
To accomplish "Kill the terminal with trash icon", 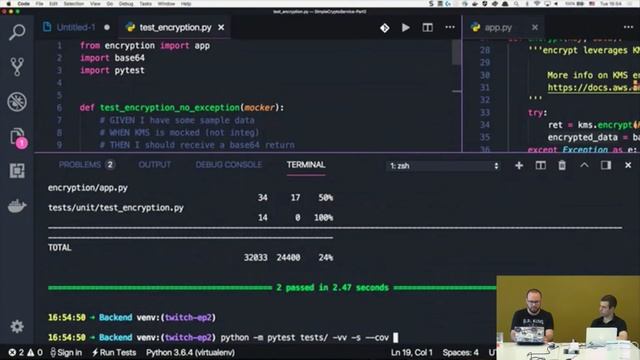I will click(x=562, y=165).
